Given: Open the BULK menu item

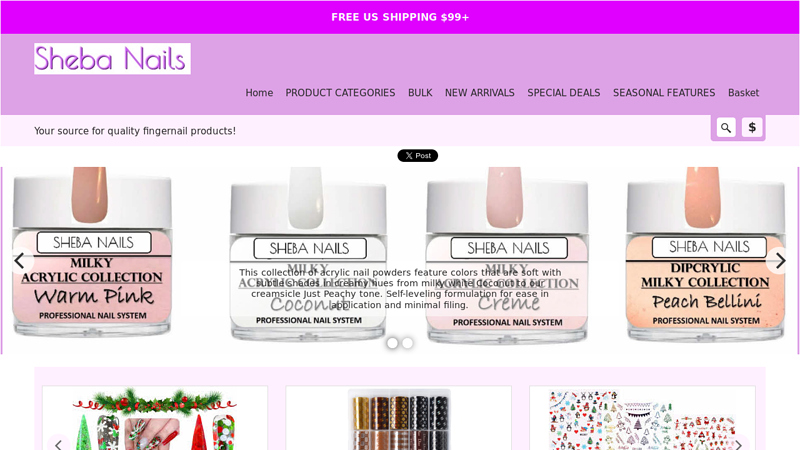Looking at the screenshot, I should click(420, 93).
